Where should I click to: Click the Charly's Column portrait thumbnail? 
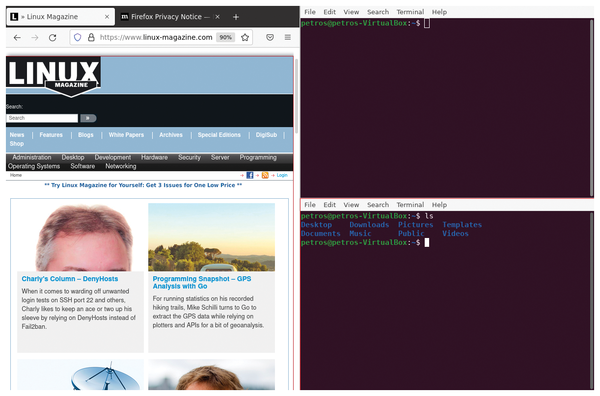point(80,237)
